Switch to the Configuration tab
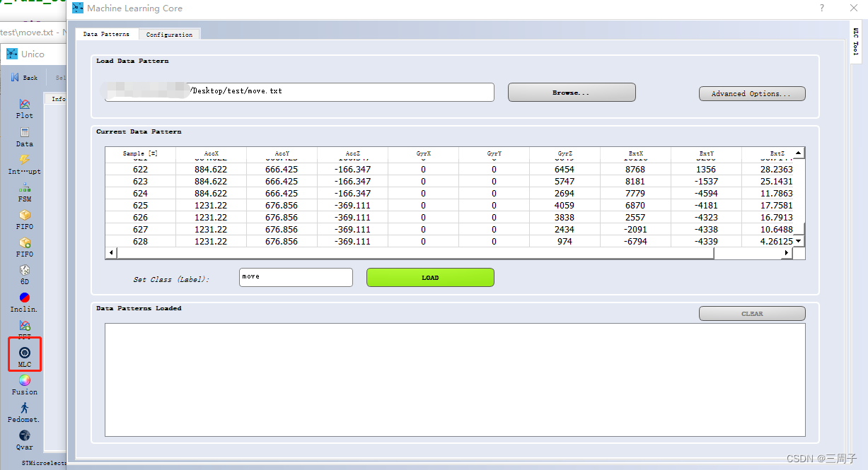Image resolution: width=868 pixels, height=470 pixels. (x=169, y=34)
